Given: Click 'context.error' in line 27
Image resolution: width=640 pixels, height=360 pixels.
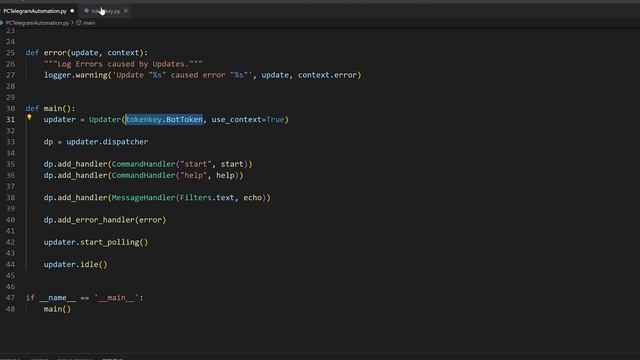Looking at the screenshot, I should pyautogui.click(x=327, y=75).
